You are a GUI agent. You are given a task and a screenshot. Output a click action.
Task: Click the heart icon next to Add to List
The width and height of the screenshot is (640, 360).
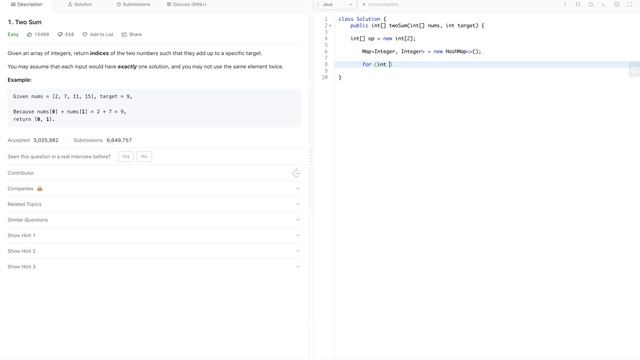(85, 35)
